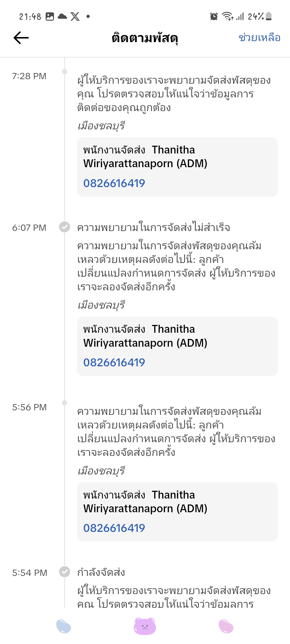The width and height of the screenshot is (290, 644).
Task: Tap the gallery notification icon in status bar
Action: [x=50, y=17]
